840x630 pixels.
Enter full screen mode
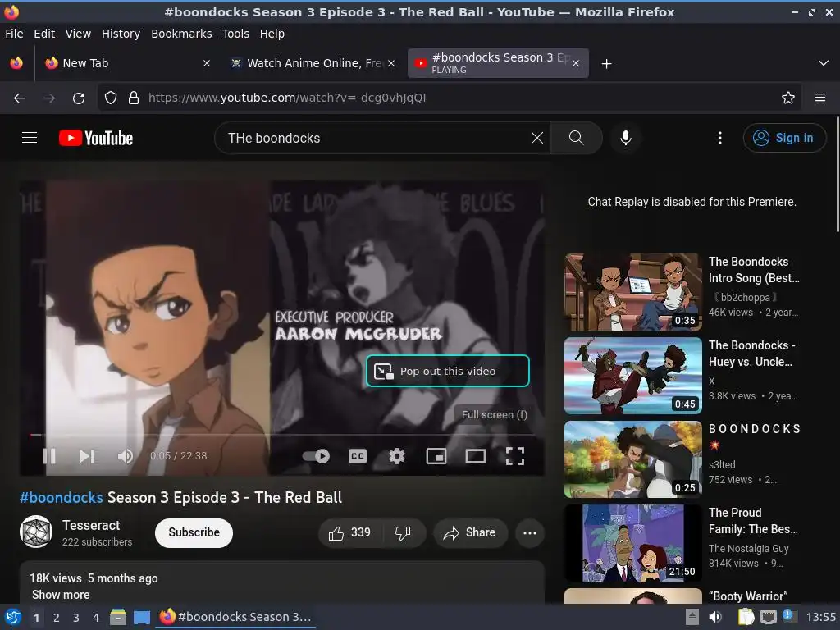(x=515, y=456)
